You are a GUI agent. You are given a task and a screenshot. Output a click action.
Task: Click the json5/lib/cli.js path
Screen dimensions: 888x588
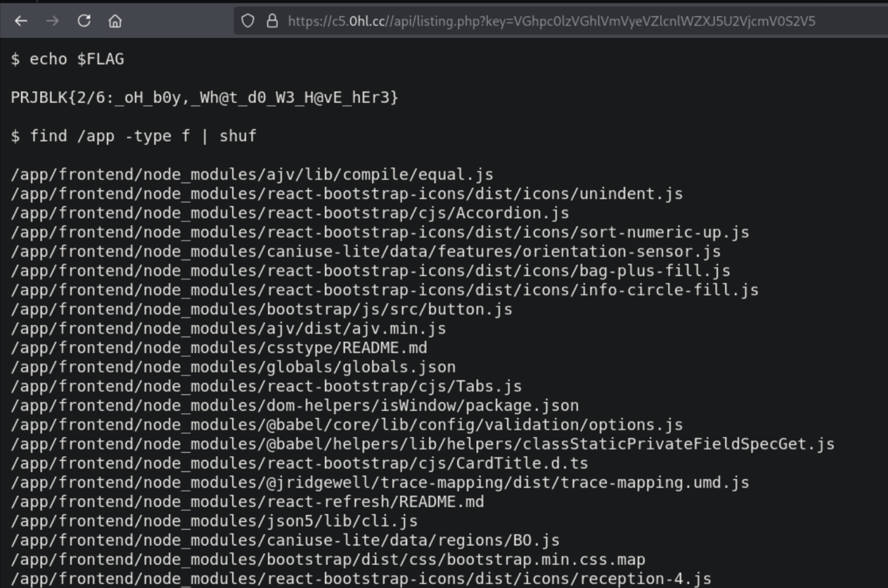tap(214, 521)
